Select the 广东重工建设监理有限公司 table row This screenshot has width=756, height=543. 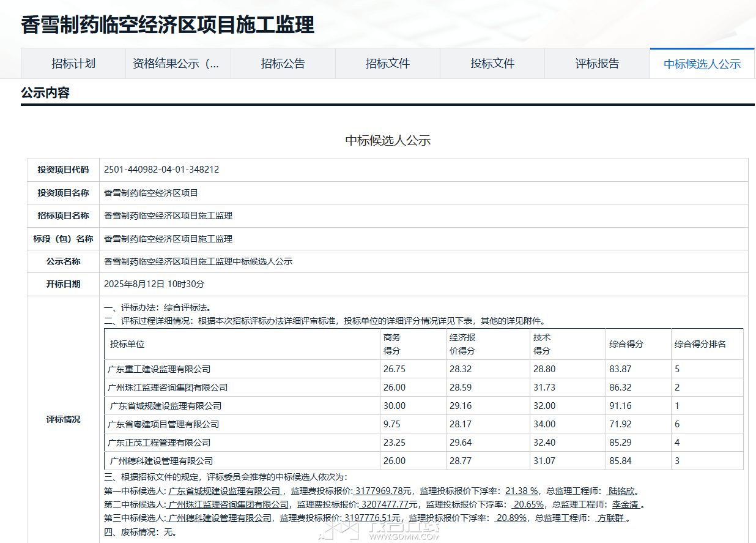[159, 369]
